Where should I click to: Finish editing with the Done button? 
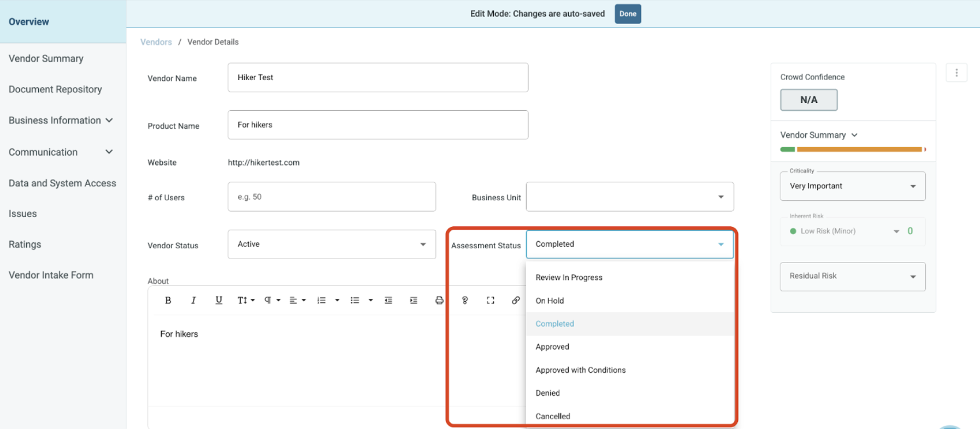(628, 14)
